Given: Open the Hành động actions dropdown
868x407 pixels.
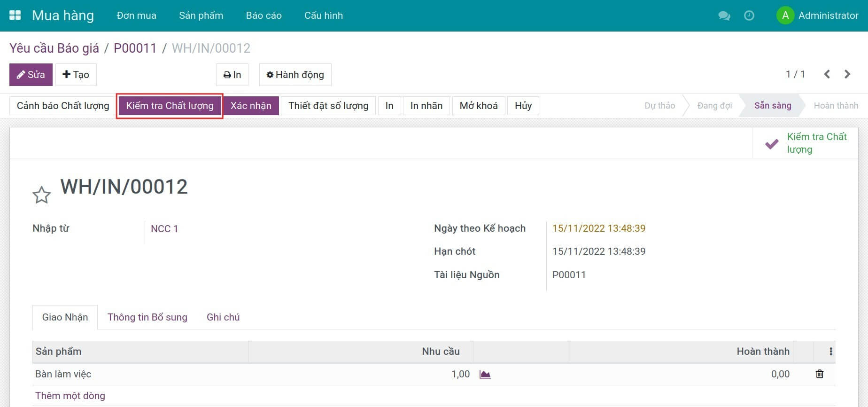Looking at the screenshot, I should click(x=295, y=75).
